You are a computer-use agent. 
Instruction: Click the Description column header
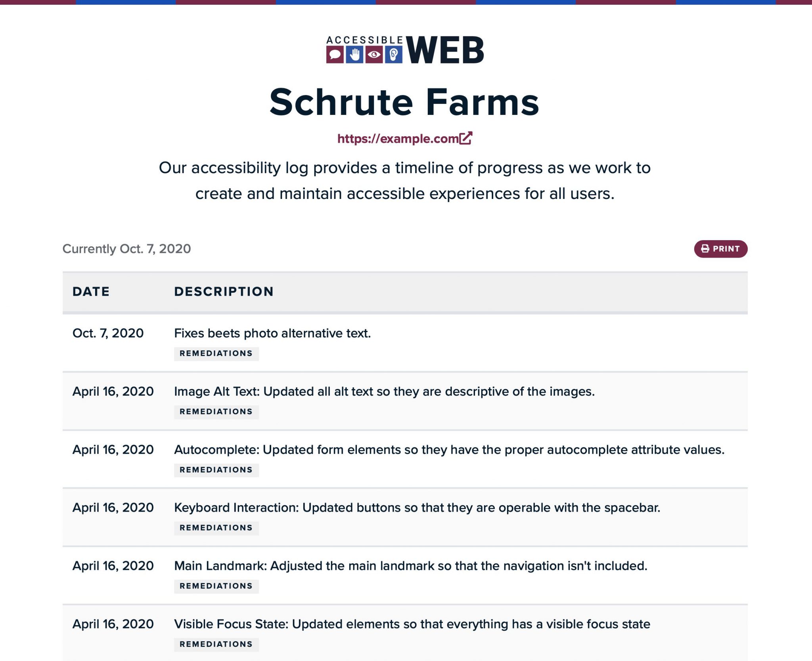pos(224,292)
